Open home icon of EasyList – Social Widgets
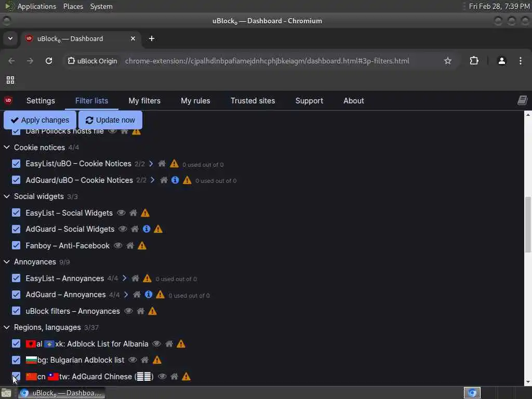The width and height of the screenshot is (532, 399). [x=134, y=212]
